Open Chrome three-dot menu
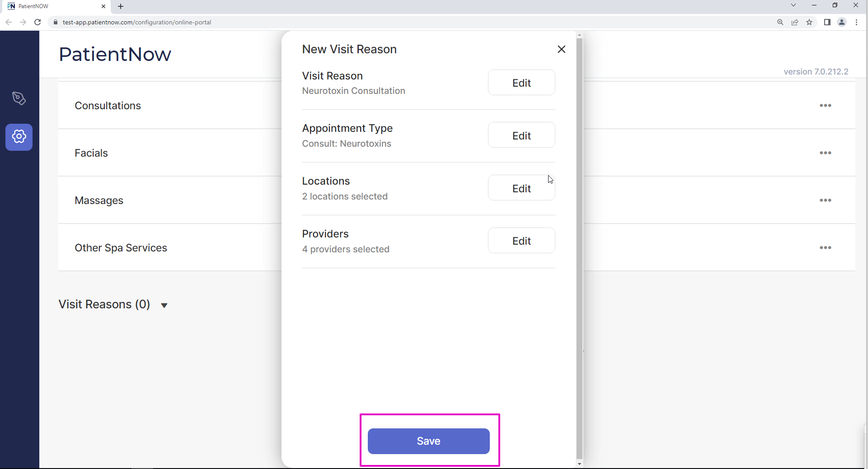The height and width of the screenshot is (469, 868). point(856,22)
